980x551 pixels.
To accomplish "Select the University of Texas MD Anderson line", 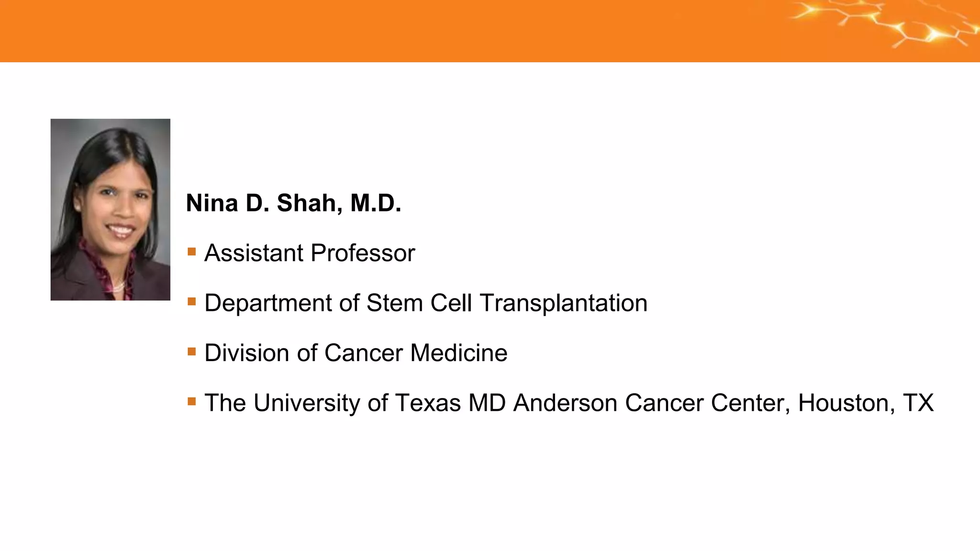I will 569,403.
